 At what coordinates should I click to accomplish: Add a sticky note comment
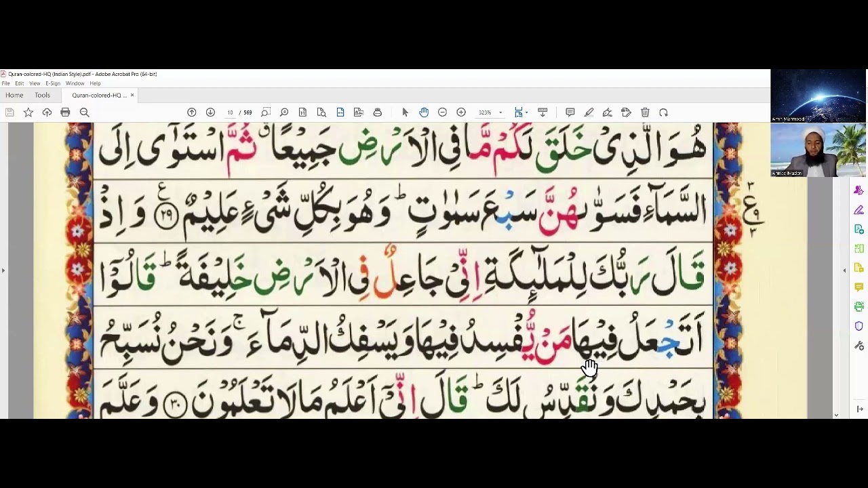coord(570,113)
